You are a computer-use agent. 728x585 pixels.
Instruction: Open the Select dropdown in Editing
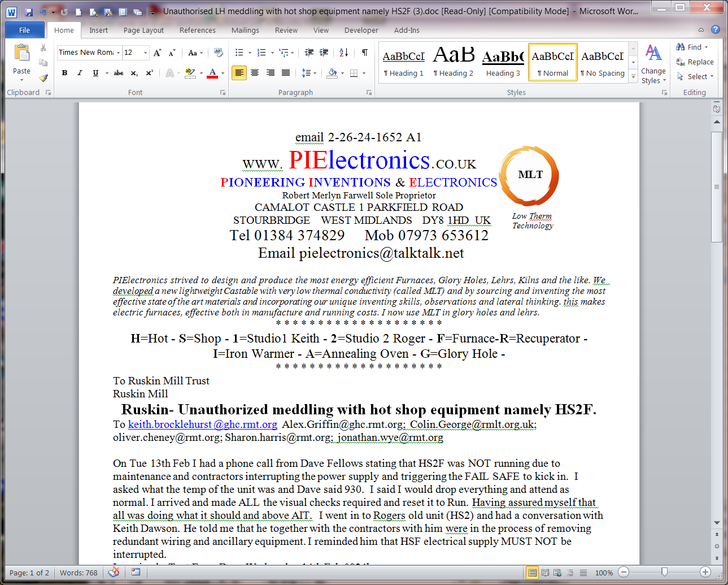click(x=695, y=76)
